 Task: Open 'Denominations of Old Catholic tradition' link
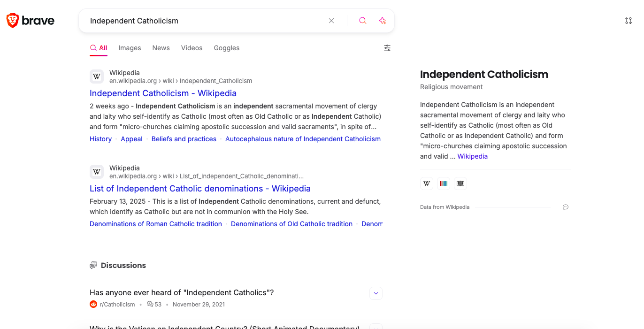(291, 224)
